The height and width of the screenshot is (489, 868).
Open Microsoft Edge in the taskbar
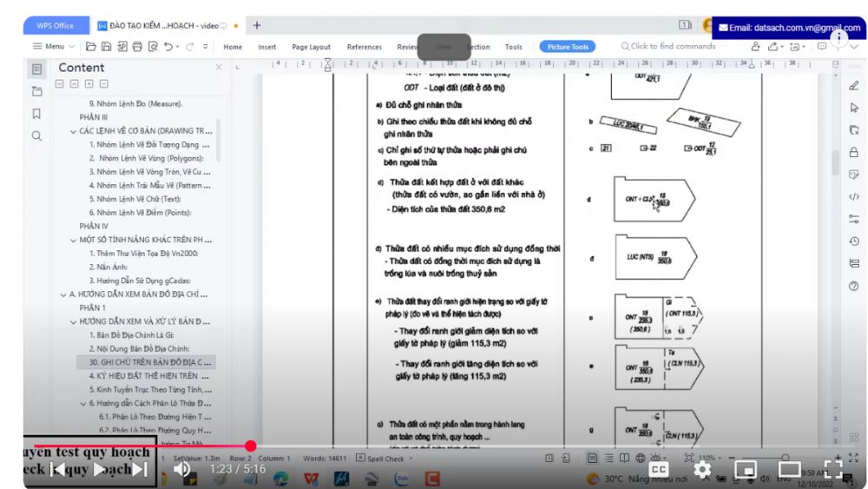coord(280,479)
